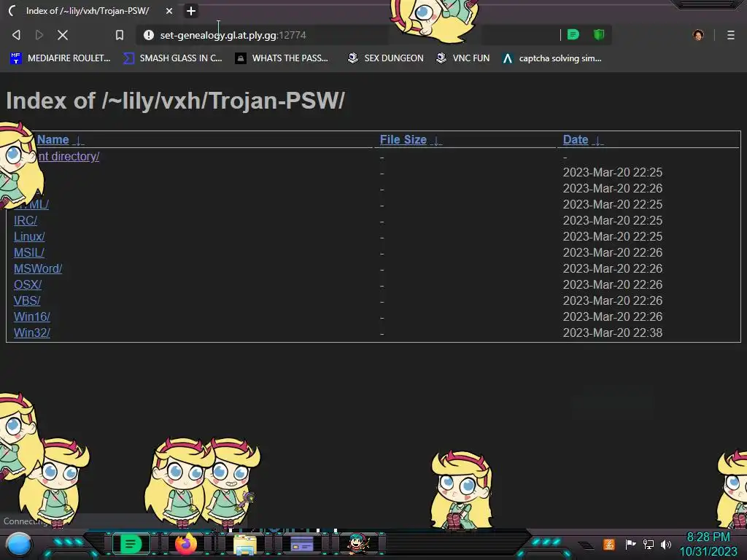Open the SMASH GLASS IN C... bookmark
Viewport: 747px width, 560px height.
coord(172,58)
